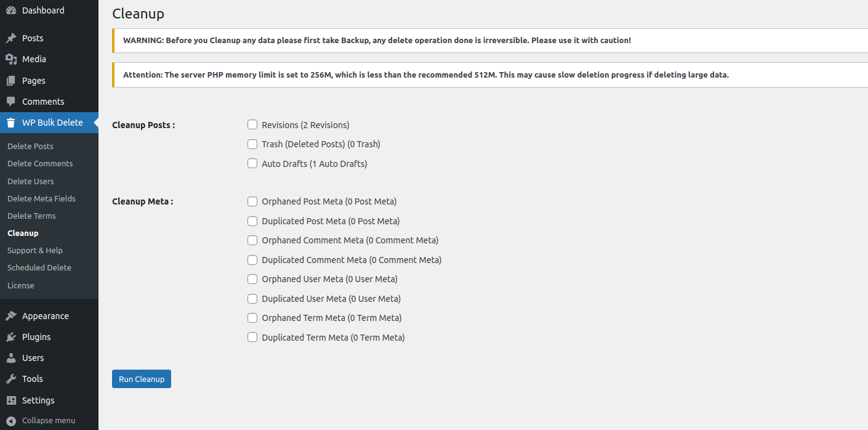Click the Comments speech bubble icon

point(11,102)
